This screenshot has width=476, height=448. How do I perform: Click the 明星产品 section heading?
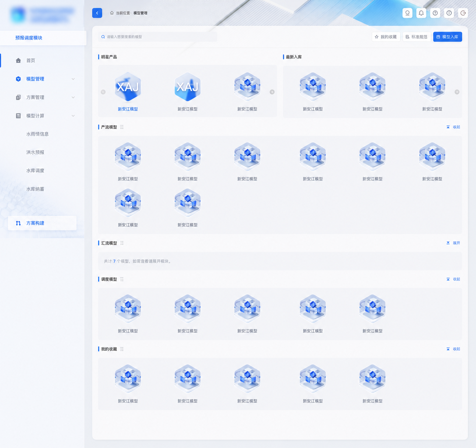(109, 57)
